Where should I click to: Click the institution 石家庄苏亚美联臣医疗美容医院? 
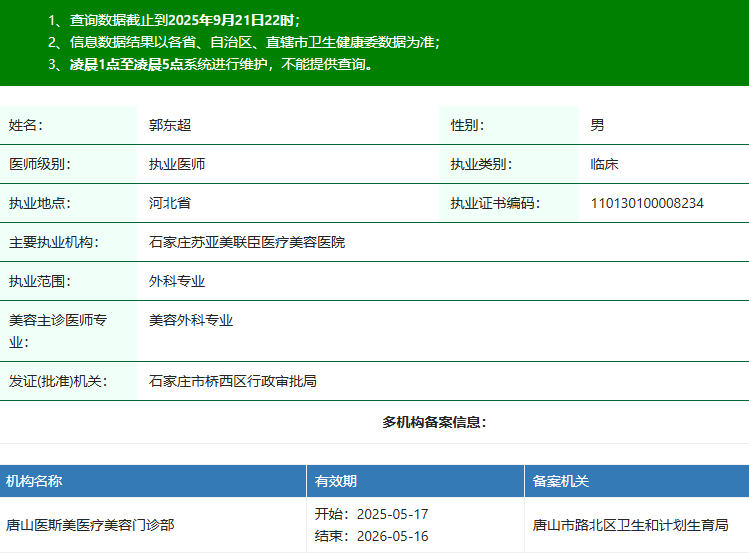point(247,242)
